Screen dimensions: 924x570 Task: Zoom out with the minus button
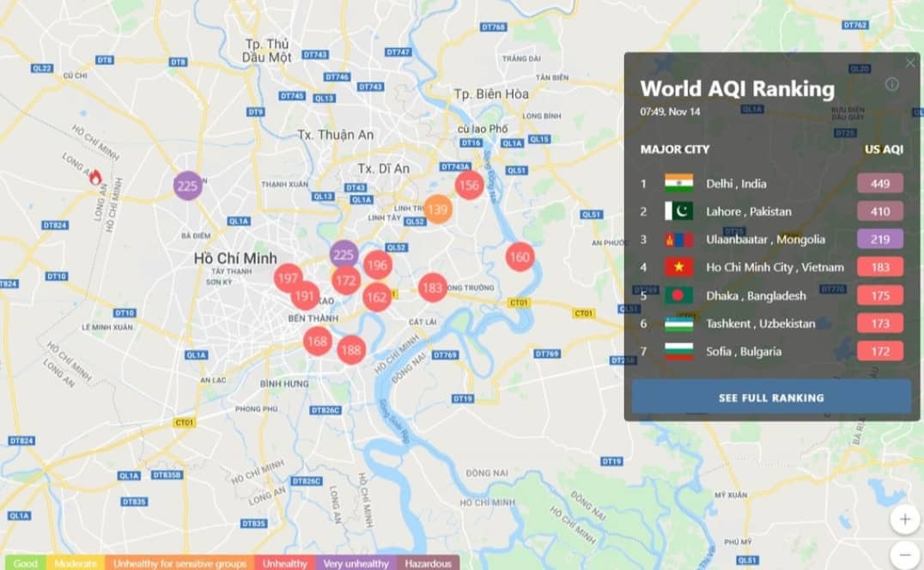tap(904, 555)
